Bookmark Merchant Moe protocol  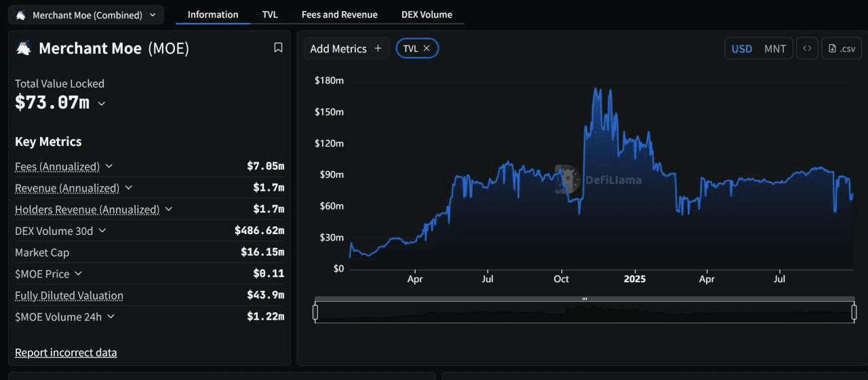coord(278,47)
